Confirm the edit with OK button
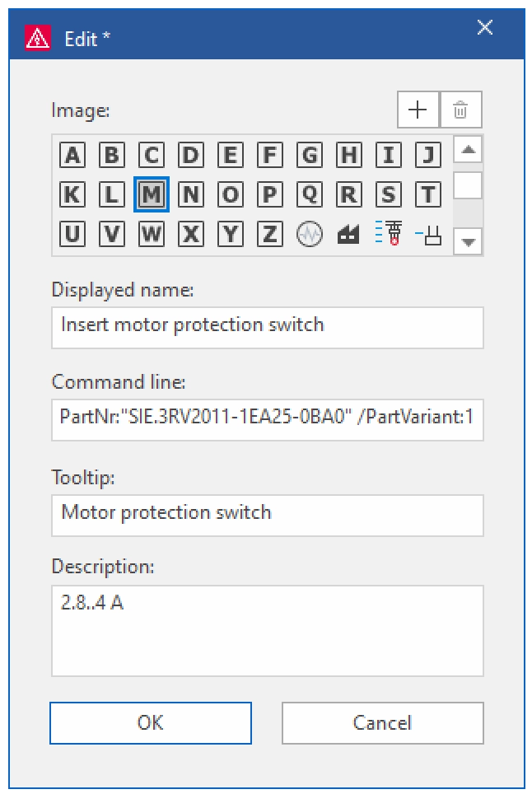 tap(151, 722)
